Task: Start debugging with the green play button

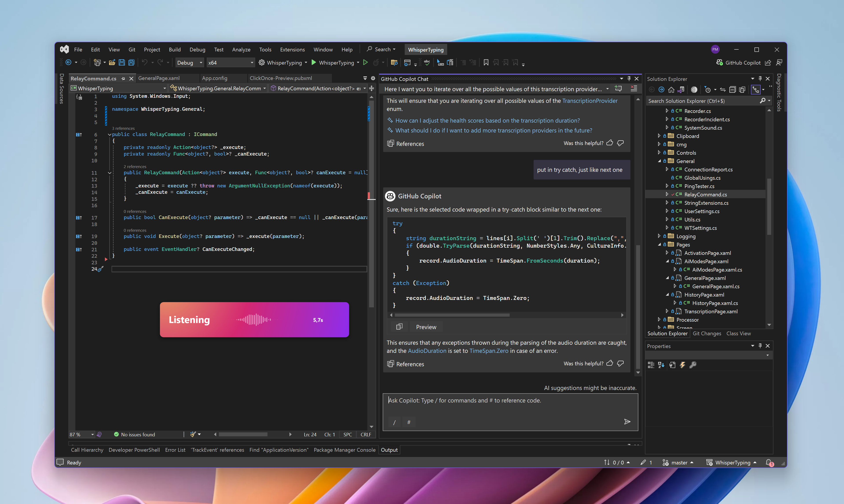Action: tap(365, 62)
